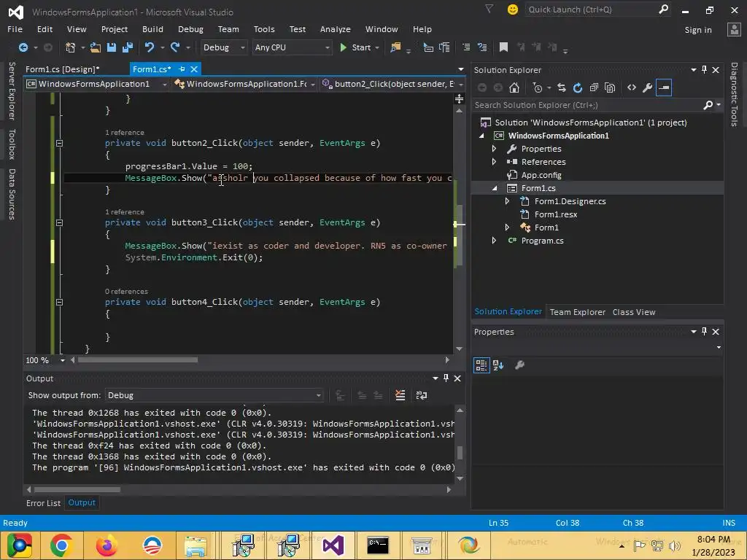
Task: Open the Debug configuration dropdown
Action: (223, 47)
